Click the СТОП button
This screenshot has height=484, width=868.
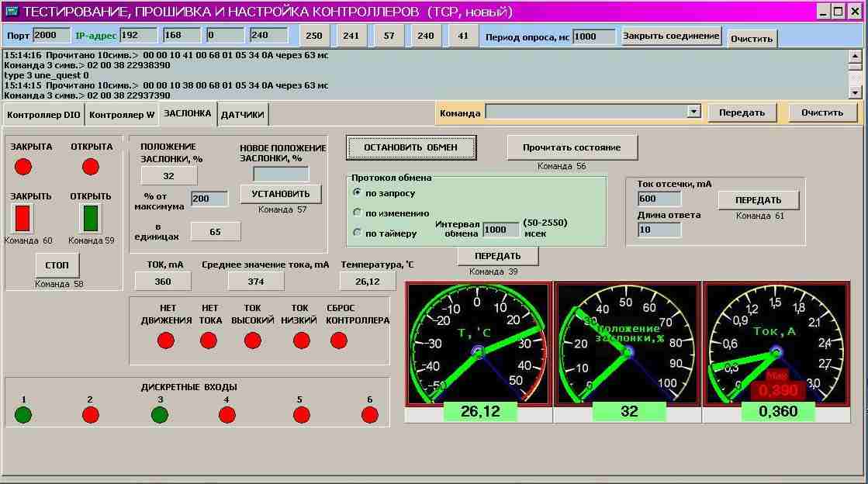(57, 265)
